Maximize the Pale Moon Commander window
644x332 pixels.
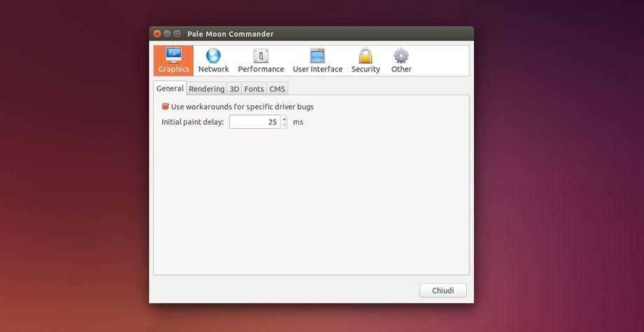tap(176, 34)
